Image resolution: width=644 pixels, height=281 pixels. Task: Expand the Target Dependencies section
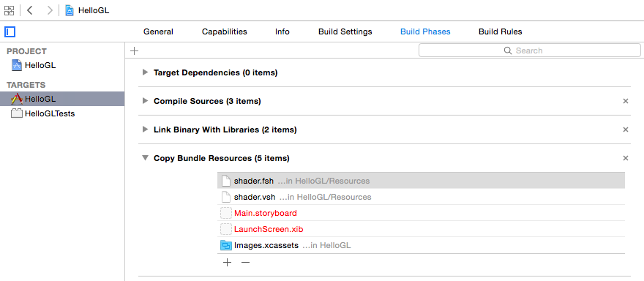(x=145, y=72)
